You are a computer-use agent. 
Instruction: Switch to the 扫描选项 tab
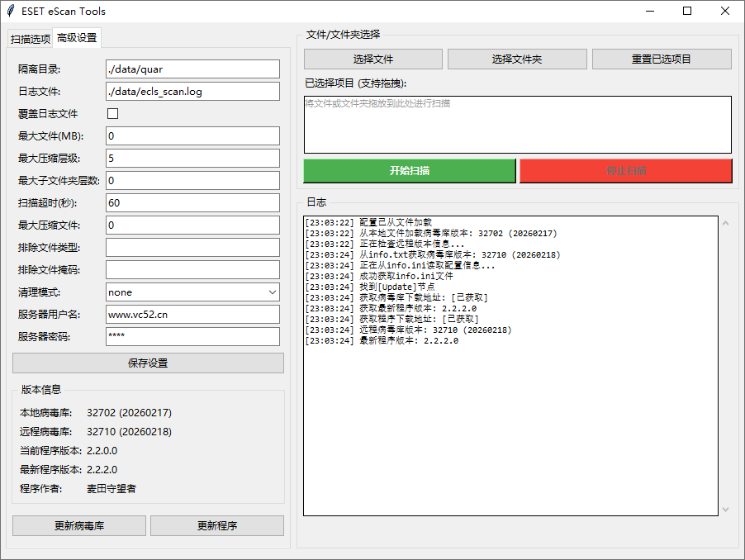click(x=30, y=38)
